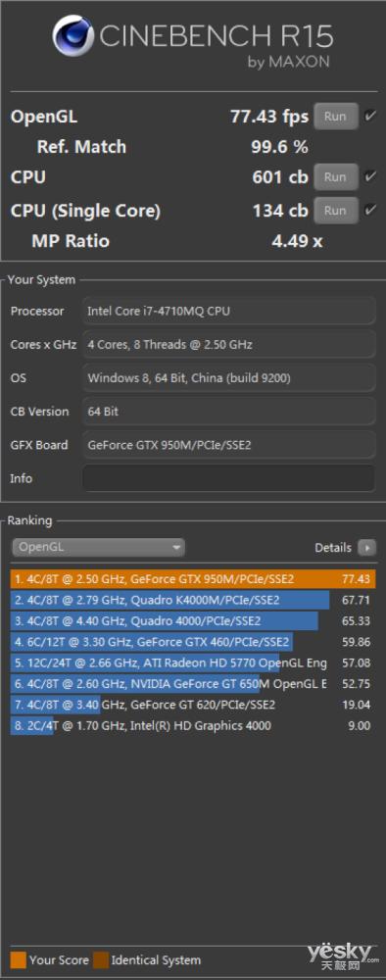Toggle the OpenGL test checkbox

click(370, 117)
